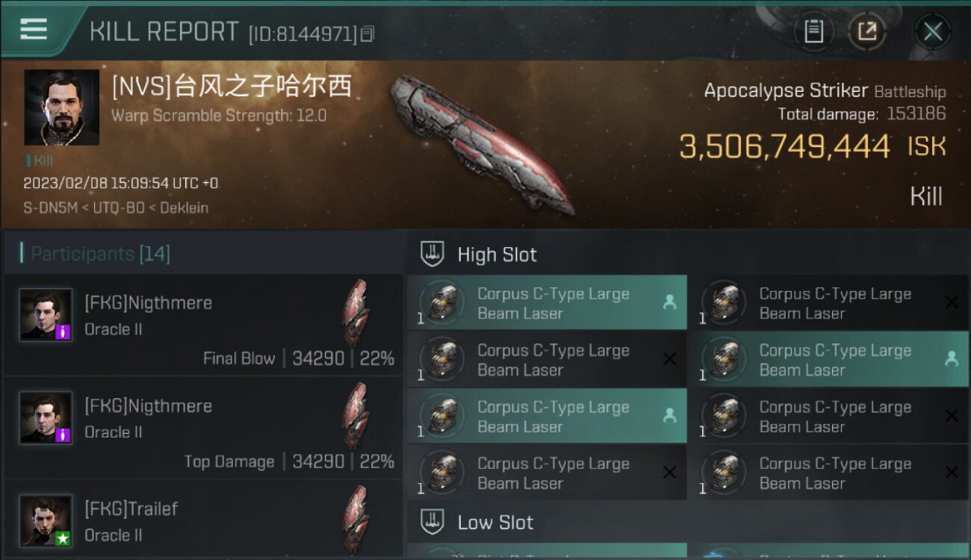Close the Kill Report window
971x560 pixels.
[933, 31]
